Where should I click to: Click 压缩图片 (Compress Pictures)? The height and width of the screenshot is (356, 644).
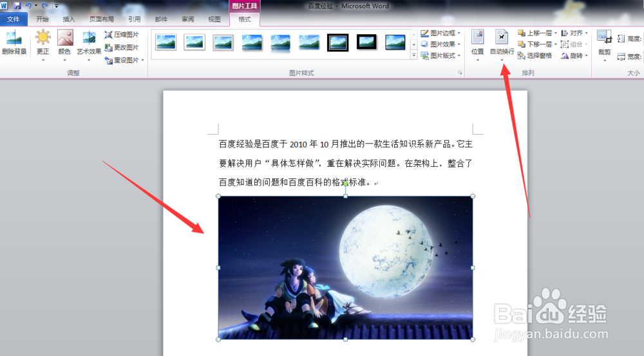(x=122, y=35)
